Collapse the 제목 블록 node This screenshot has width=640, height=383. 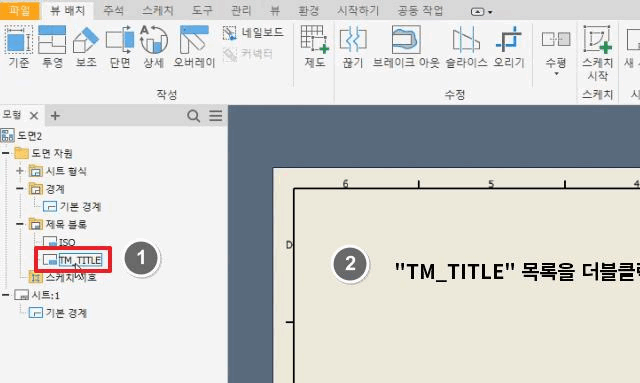pyautogui.click(x=20, y=224)
